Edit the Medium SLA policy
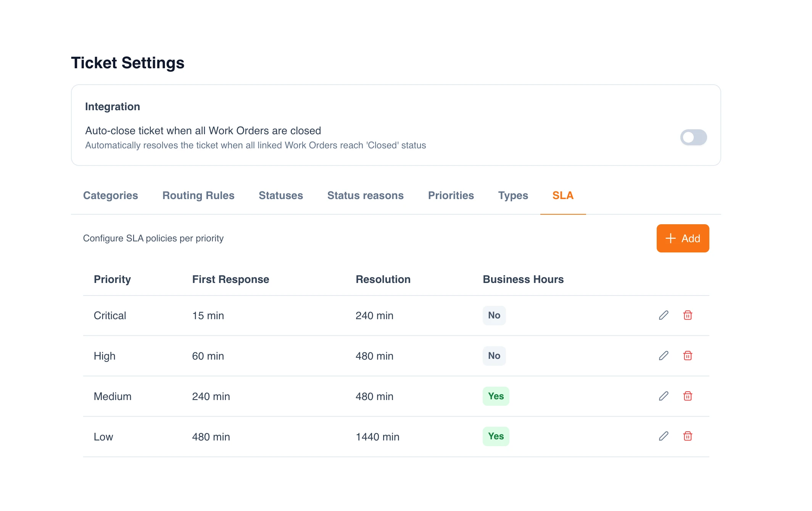Image resolution: width=812 pixels, height=511 pixels. pos(664,396)
